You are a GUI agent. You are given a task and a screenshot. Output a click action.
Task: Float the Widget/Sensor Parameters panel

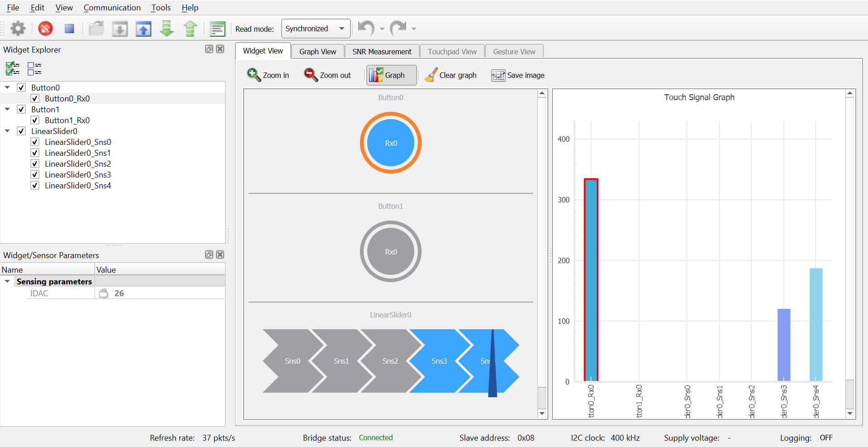coord(209,255)
